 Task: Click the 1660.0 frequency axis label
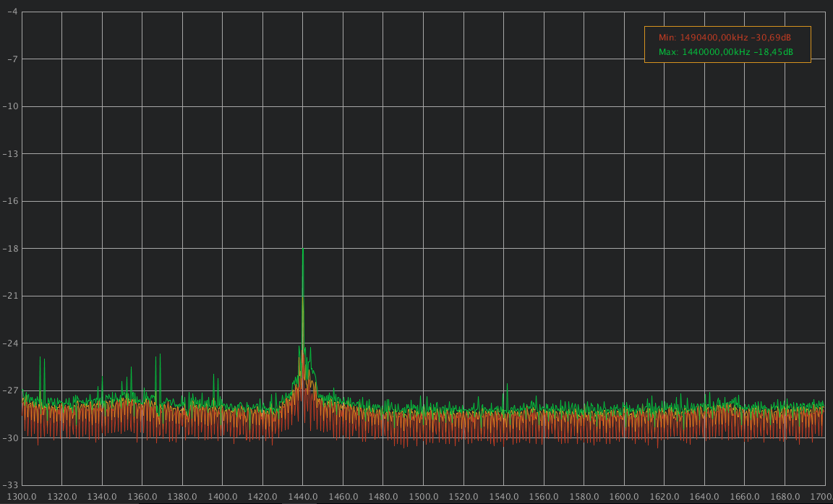click(744, 497)
